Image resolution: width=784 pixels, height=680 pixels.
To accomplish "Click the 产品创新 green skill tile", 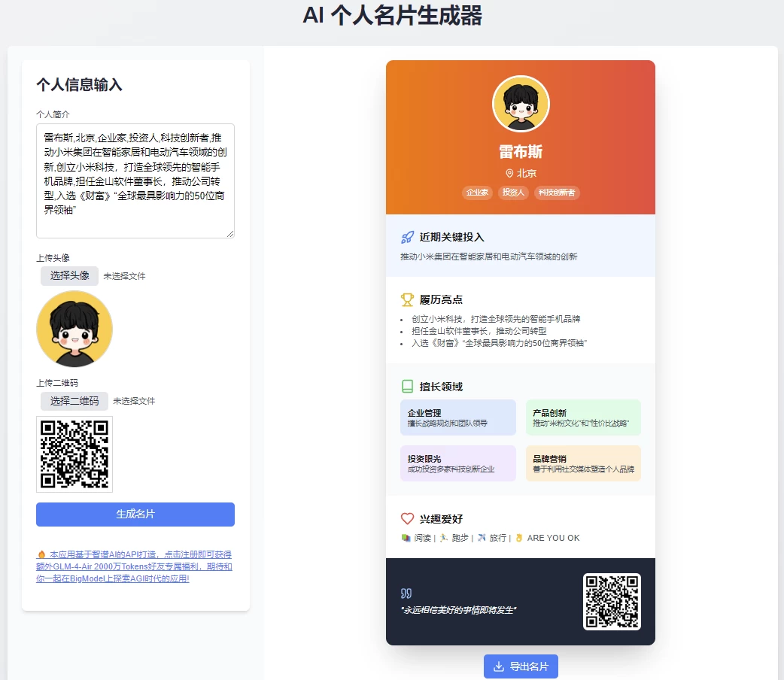I will (583, 417).
